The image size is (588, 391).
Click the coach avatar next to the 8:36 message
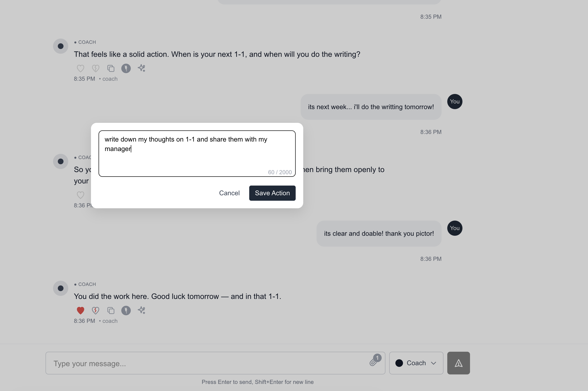click(60, 161)
